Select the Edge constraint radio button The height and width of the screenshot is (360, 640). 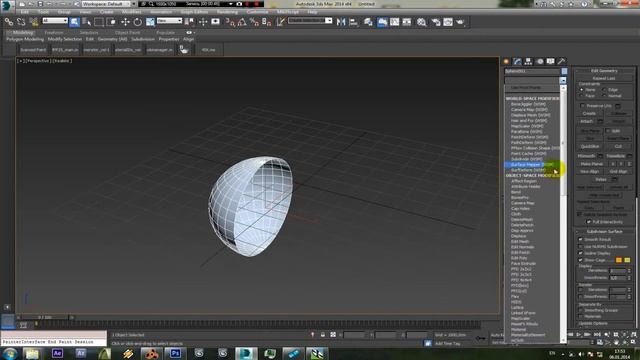(604, 89)
